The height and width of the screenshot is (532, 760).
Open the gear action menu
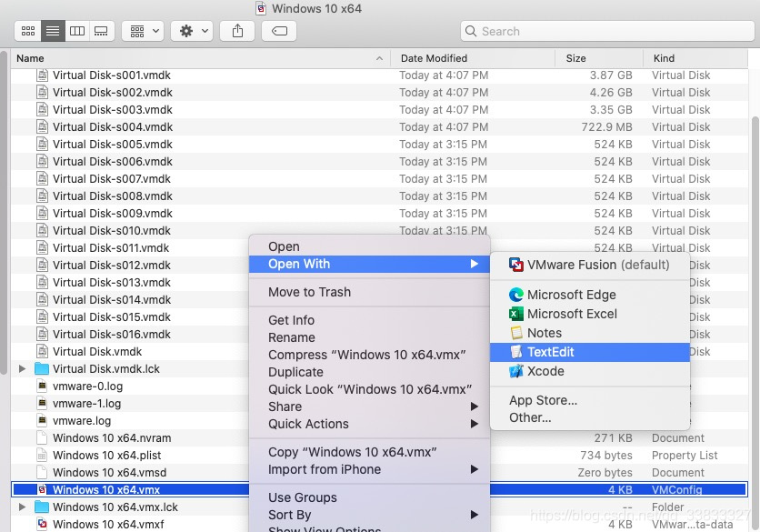(x=192, y=31)
